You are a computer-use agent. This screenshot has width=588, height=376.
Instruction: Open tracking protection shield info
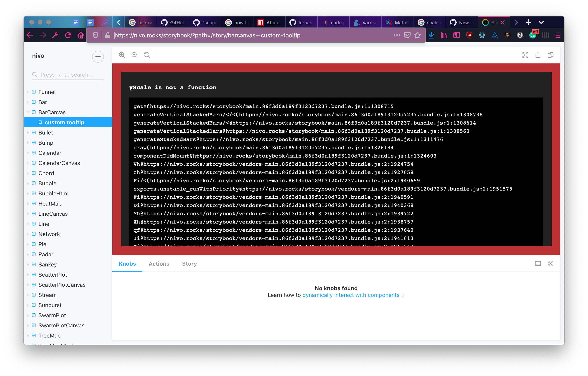point(95,35)
